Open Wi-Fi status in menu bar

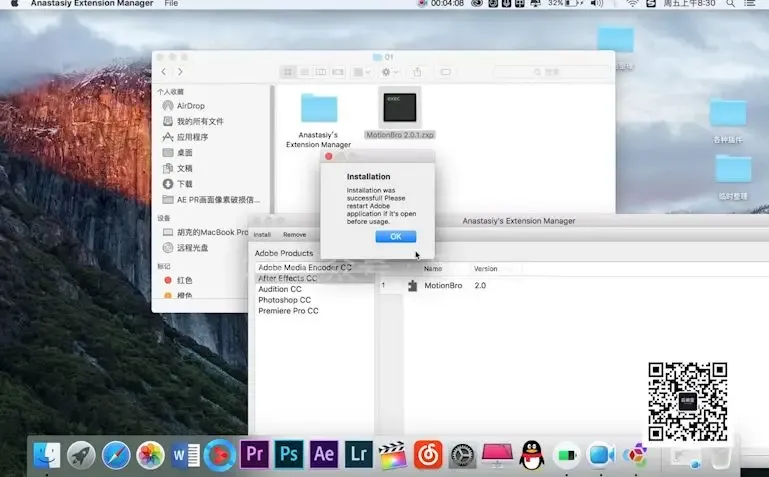click(x=633, y=3)
